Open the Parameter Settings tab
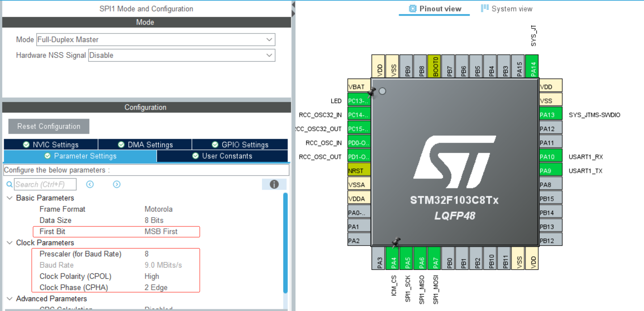The image size is (644, 311). point(80,156)
